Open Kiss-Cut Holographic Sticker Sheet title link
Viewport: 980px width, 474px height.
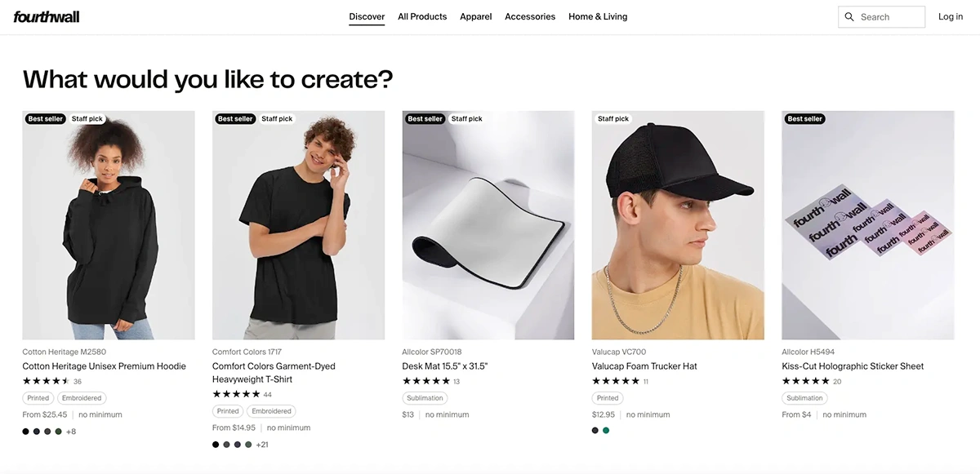853,366
